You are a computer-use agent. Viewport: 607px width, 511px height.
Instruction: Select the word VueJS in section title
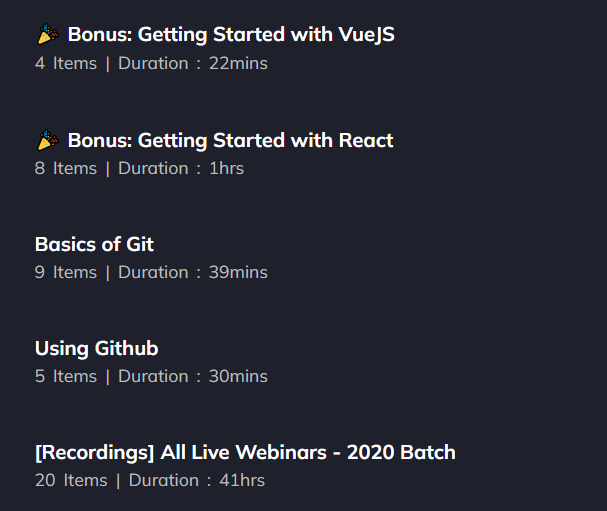tap(366, 34)
